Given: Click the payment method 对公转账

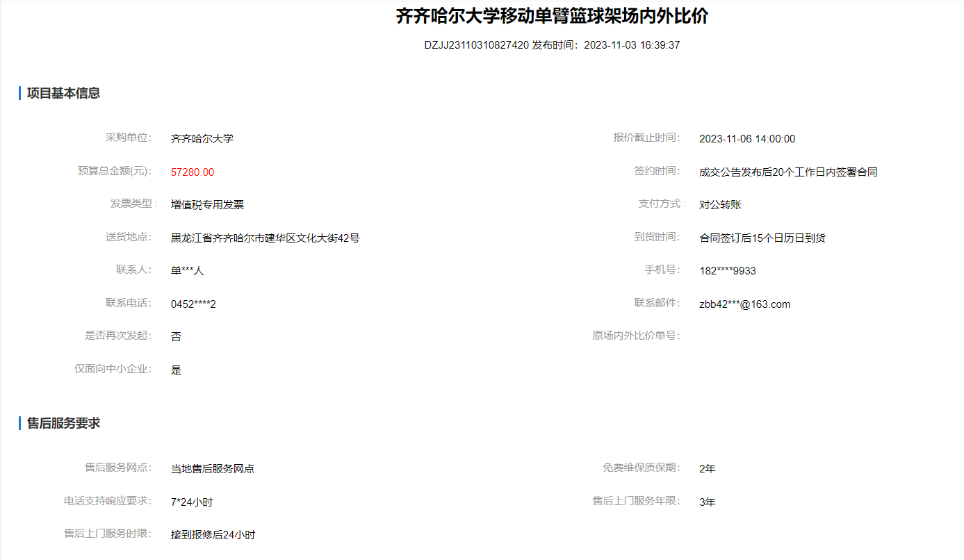Looking at the screenshot, I should (720, 205).
